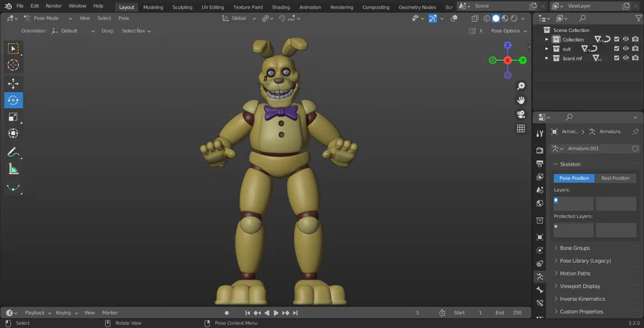Select the Move tool

(x=14, y=84)
